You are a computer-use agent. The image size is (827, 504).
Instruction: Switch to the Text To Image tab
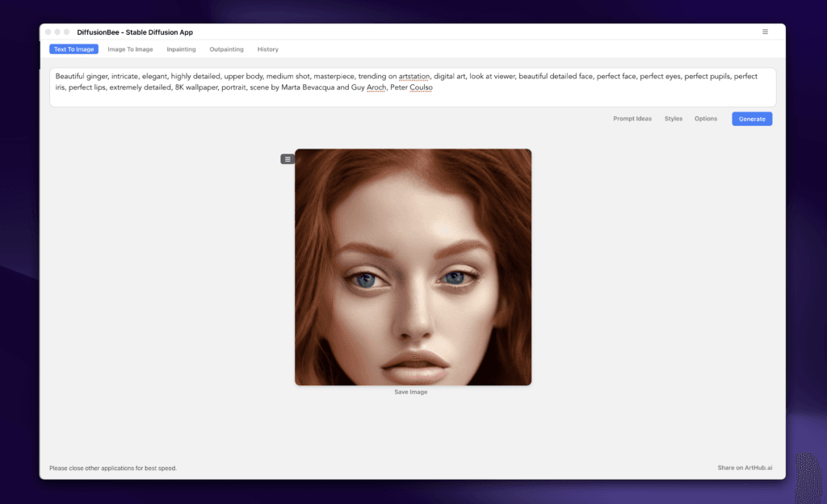[73, 49]
